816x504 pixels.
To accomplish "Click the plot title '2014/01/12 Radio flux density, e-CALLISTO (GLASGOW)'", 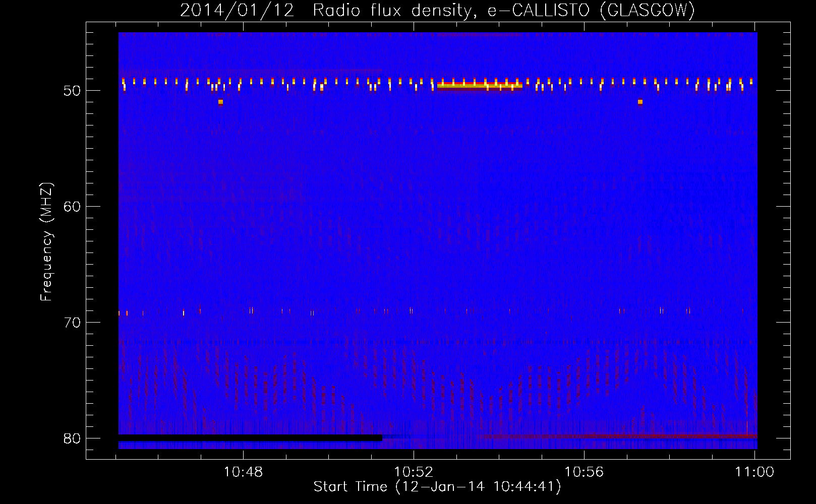I will (437, 10).
